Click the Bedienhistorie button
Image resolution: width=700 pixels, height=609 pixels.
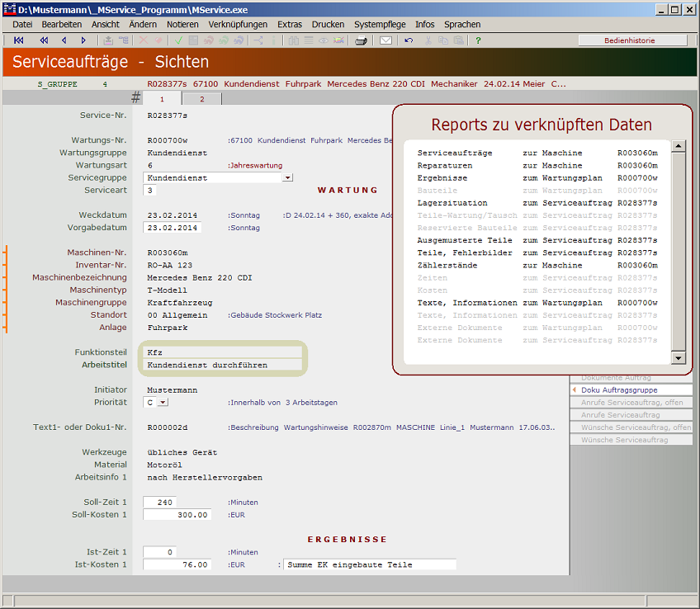631,40
